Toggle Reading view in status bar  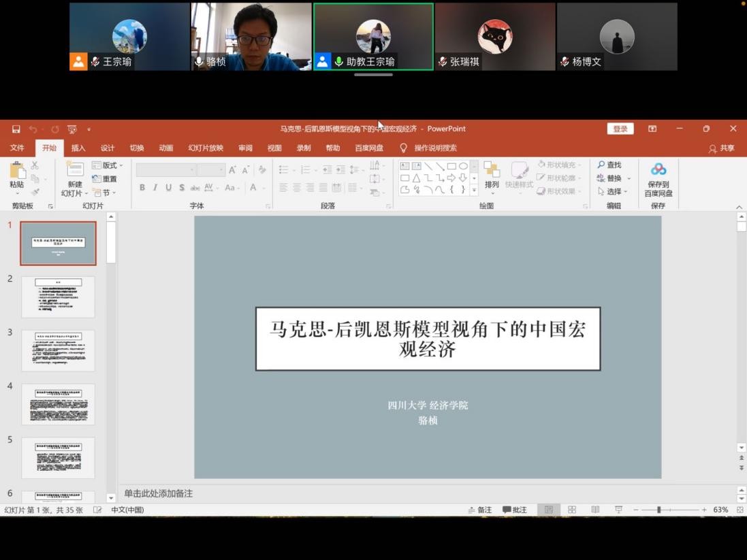click(595, 510)
